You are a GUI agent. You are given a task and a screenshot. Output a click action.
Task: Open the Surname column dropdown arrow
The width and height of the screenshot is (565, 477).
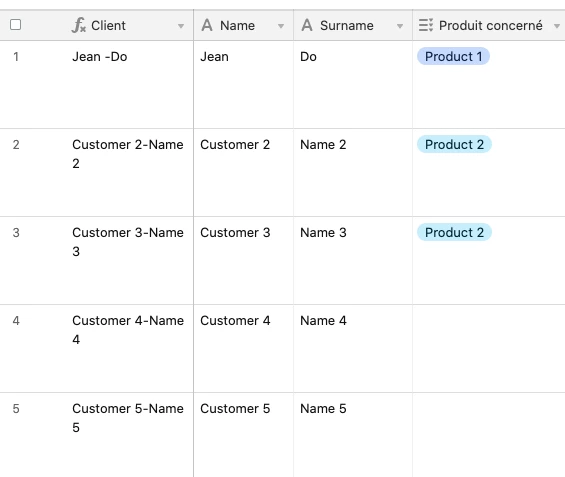point(400,26)
